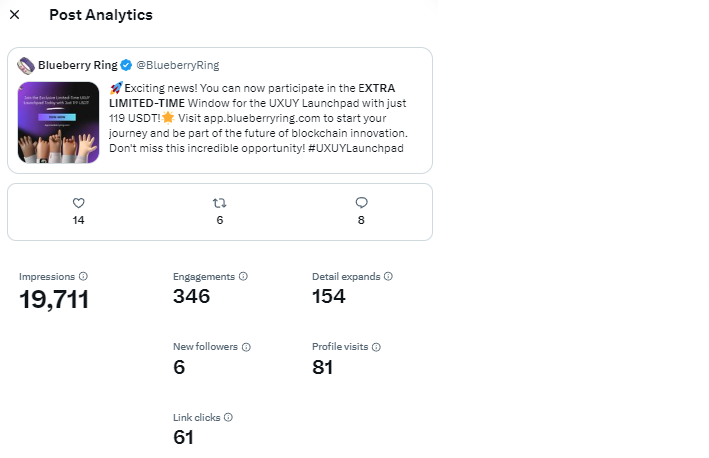Image resolution: width=709 pixels, height=458 pixels.
Task: Open the @BlueberryRing handle
Action: coord(178,65)
